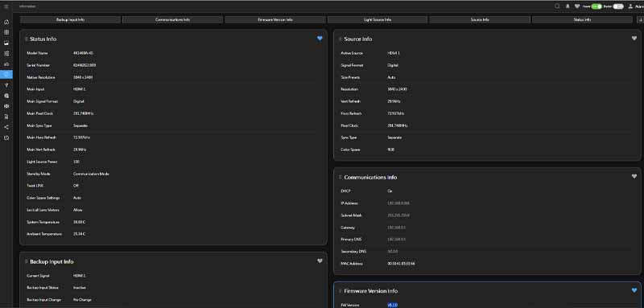Click the Active Source value in Source Info
The image size is (644, 308).
click(394, 53)
